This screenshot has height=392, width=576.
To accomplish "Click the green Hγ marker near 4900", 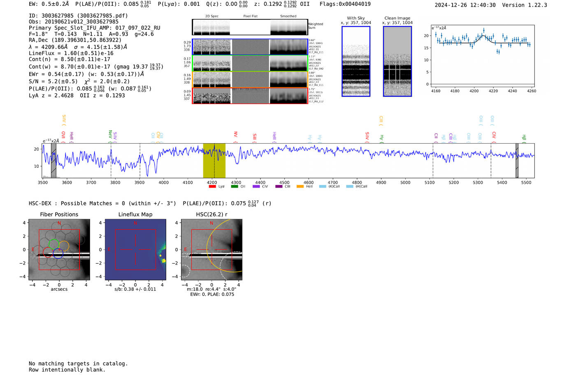I will (382, 138).
